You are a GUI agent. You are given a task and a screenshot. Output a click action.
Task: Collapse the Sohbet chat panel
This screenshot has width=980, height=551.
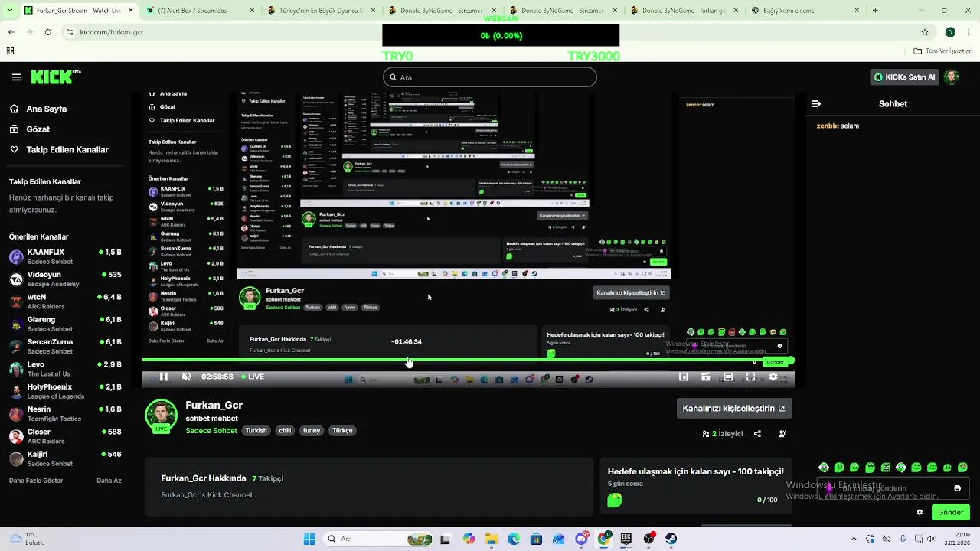tap(816, 103)
